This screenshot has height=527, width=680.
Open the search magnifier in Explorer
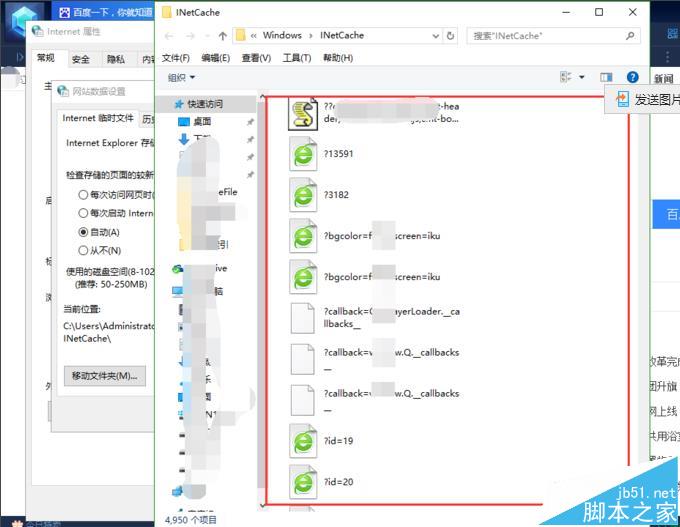tap(630, 36)
